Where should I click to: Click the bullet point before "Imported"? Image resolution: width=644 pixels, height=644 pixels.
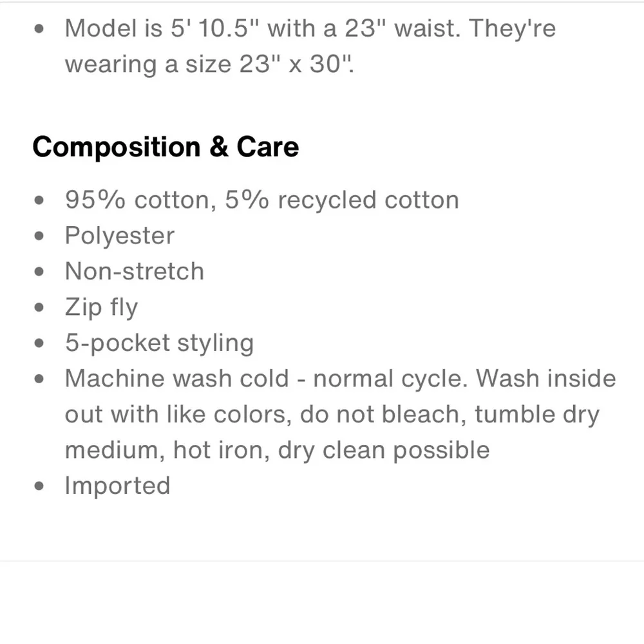(40, 486)
